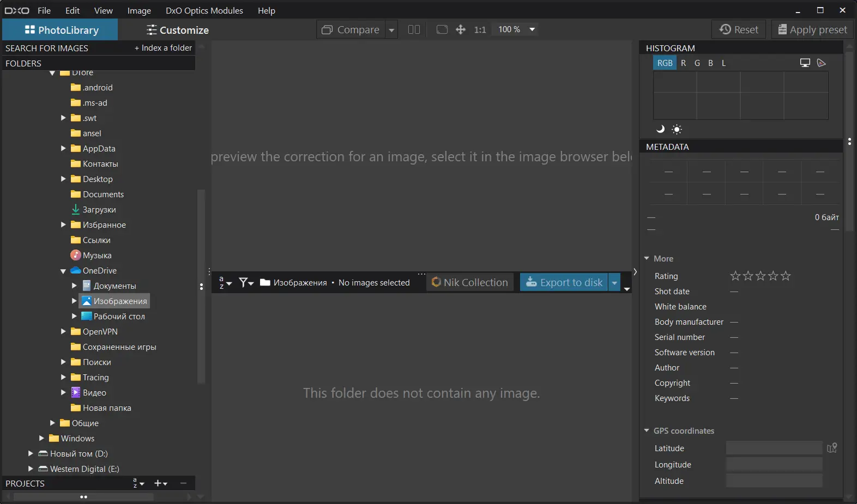
Task: Add a new project with plus icon
Action: click(161, 483)
